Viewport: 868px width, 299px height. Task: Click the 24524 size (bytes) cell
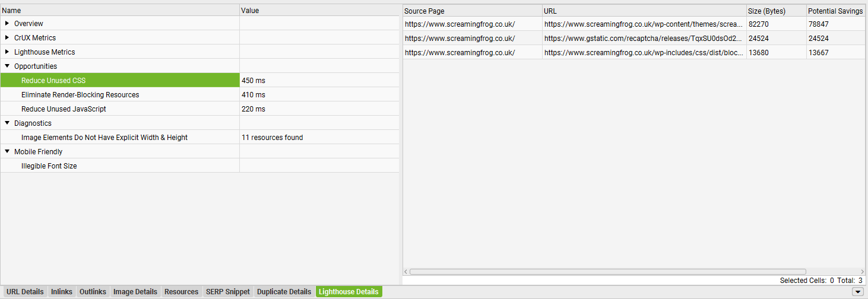coord(776,39)
